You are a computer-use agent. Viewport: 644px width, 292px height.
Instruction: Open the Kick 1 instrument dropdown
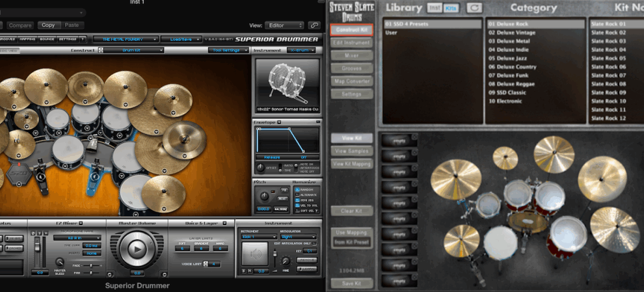pyautogui.click(x=259, y=237)
